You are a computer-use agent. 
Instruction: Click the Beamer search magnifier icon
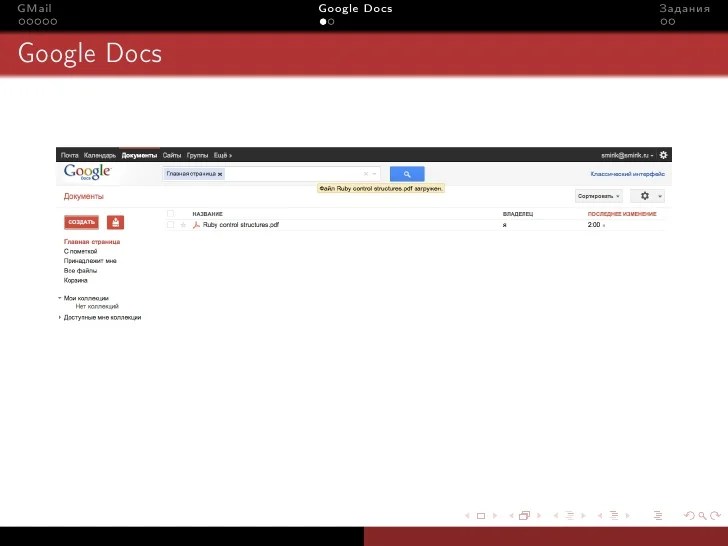pos(702,516)
